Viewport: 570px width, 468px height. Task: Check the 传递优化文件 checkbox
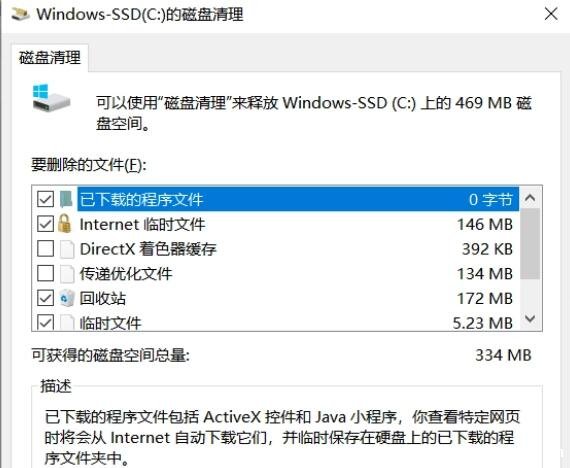click(45, 273)
